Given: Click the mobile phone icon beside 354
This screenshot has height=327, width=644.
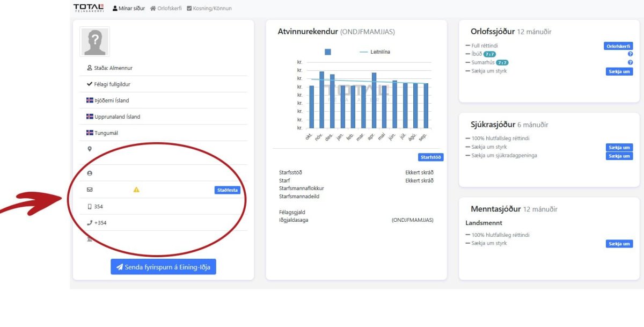Looking at the screenshot, I should pyautogui.click(x=90, y=207).
